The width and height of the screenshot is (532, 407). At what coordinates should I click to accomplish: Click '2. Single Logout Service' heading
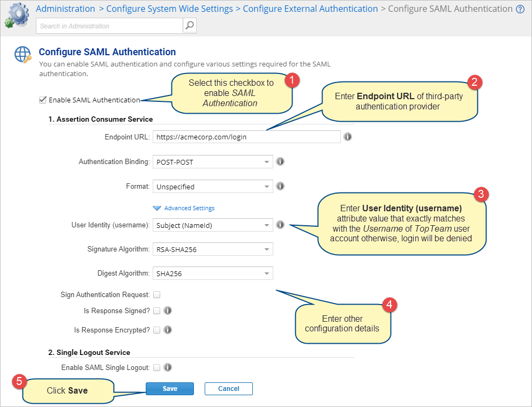(x=89, y=352)
